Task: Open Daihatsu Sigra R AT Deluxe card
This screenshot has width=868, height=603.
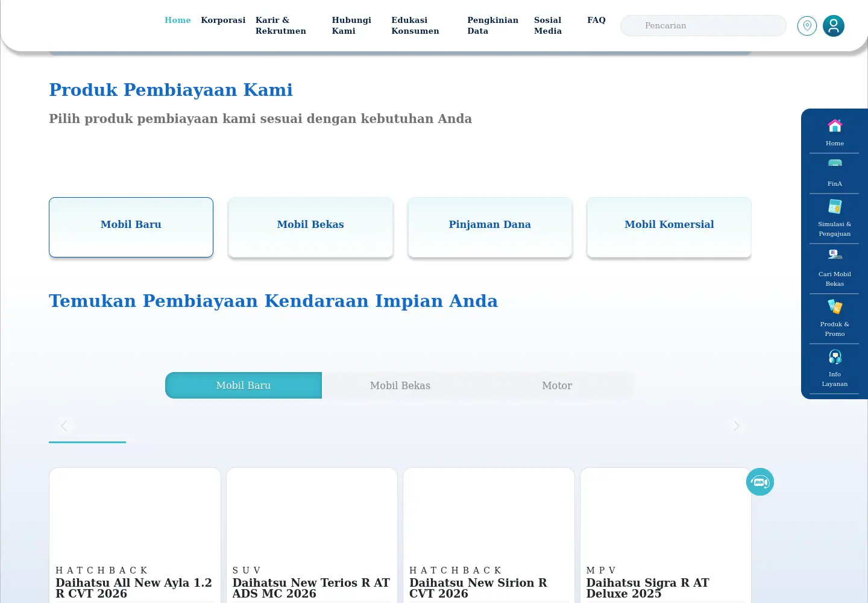Action: tap(665, 535)
